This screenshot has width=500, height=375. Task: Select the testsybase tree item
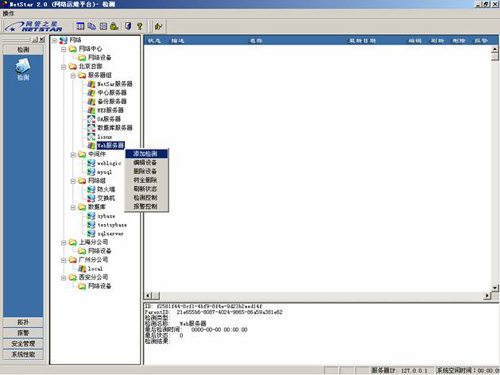click(x=112, y=225)
